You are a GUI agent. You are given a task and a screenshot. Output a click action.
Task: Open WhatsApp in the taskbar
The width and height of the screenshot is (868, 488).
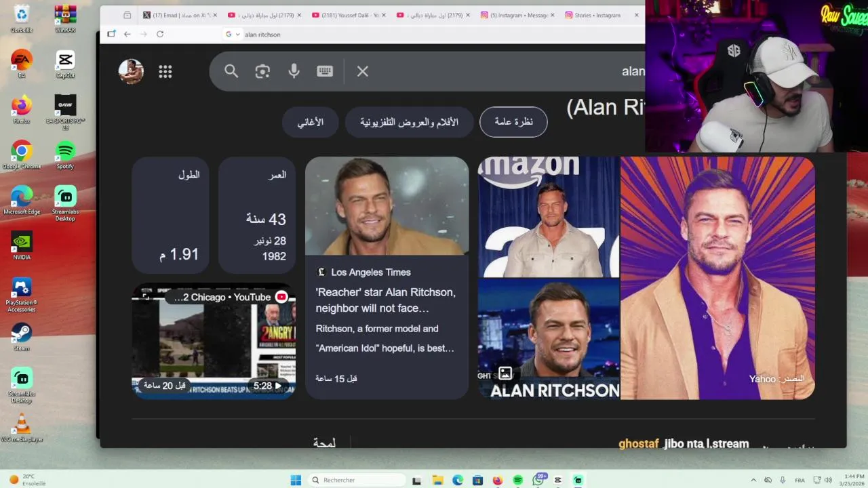pos(538,480)
